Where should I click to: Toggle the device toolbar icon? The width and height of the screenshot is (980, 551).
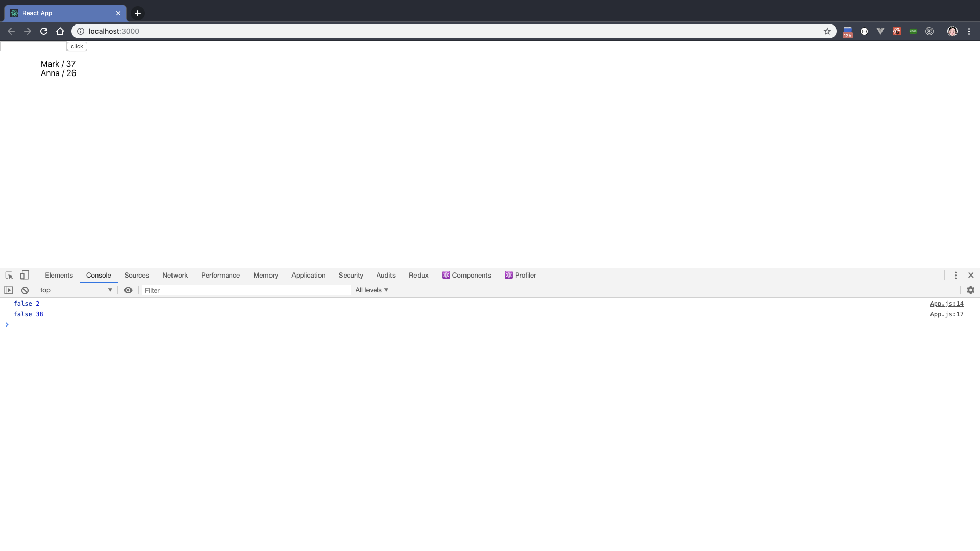pyautogui.click(x=24, y=275)
